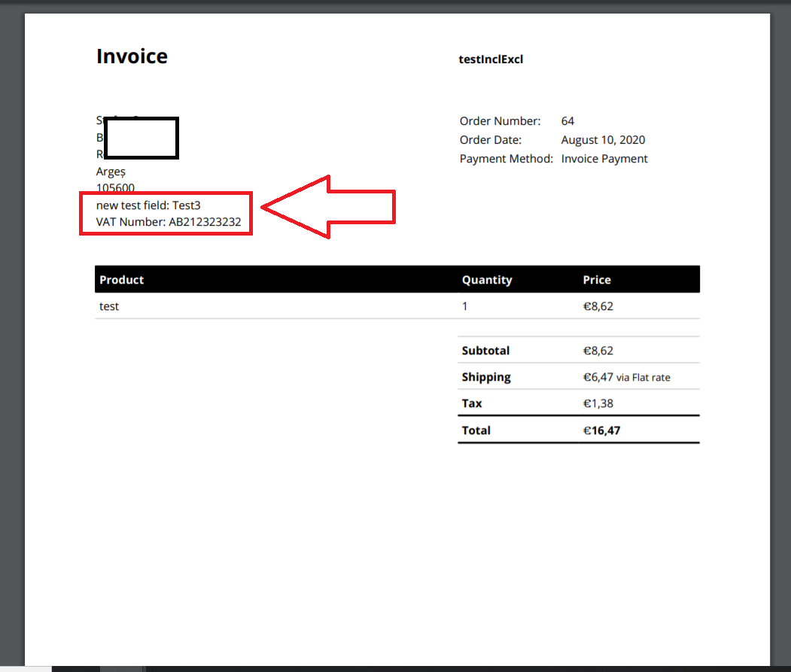Select the Order Date August 10, 2020
The image size is (791, 672).
point(604,139)
